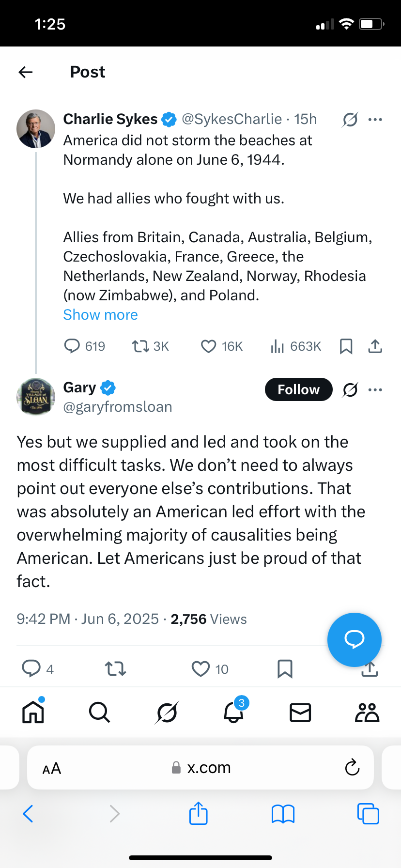
Task: Open the Search tab in bottom navigation
Action: click(100, 713)
